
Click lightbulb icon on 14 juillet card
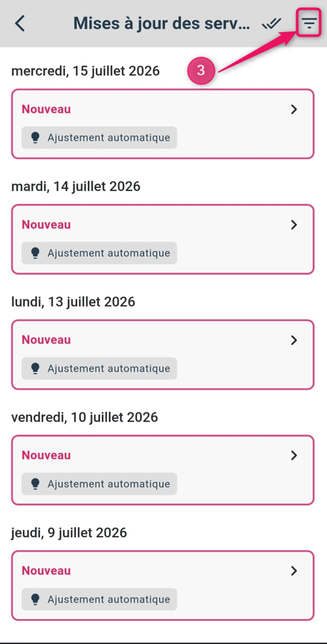35,253
